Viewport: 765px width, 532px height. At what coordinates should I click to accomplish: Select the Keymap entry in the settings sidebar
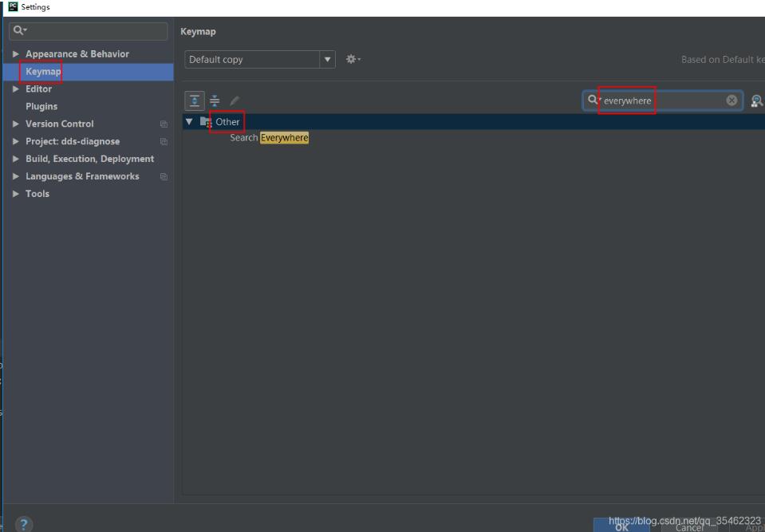click(41, 71)
